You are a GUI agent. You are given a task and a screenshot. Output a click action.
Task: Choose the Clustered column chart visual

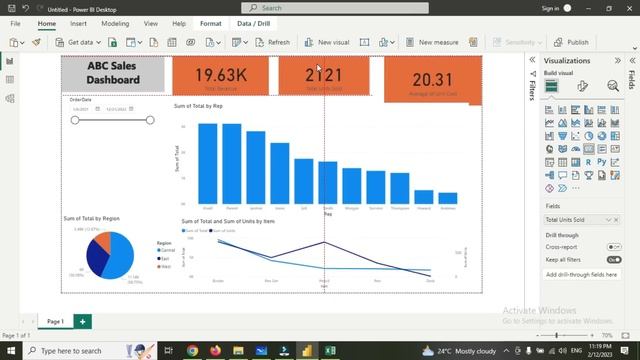(x=589, y=110)
